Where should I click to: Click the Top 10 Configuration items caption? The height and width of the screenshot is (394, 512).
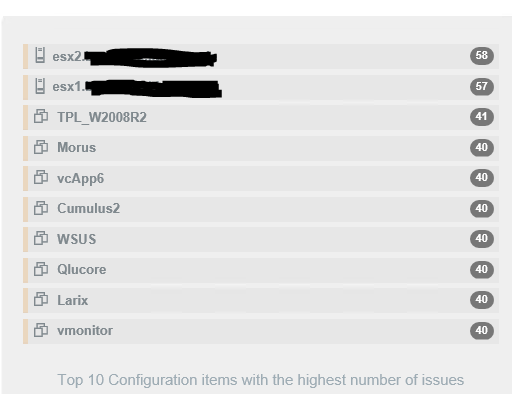(x=261, y=380)
